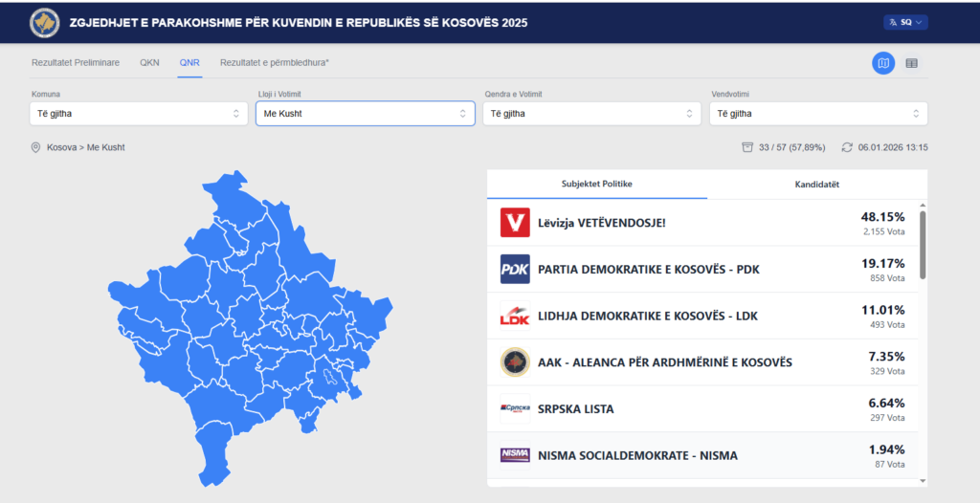The height and width of the screenshot is (503, 980).
Task: Switch to table view icon
Action: (911, 63)
